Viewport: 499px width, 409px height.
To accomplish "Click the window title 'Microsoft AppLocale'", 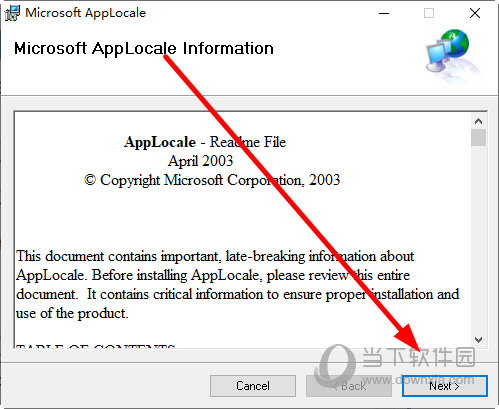I will pos(86,13).
